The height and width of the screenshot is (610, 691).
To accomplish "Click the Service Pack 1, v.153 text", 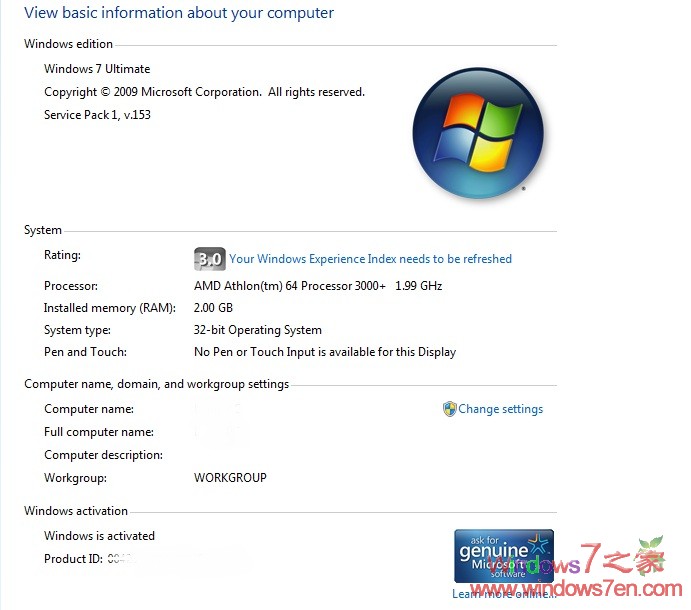I will tap(97, 115).
